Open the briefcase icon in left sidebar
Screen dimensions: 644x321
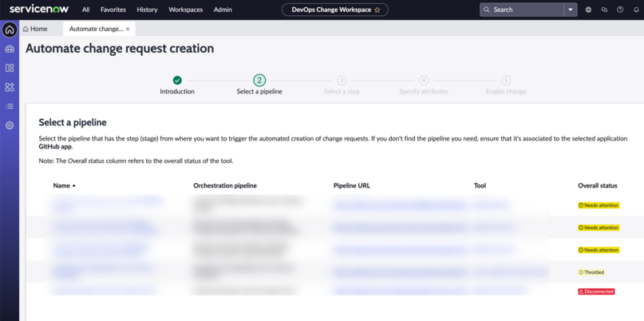click(x=10, y=49)
